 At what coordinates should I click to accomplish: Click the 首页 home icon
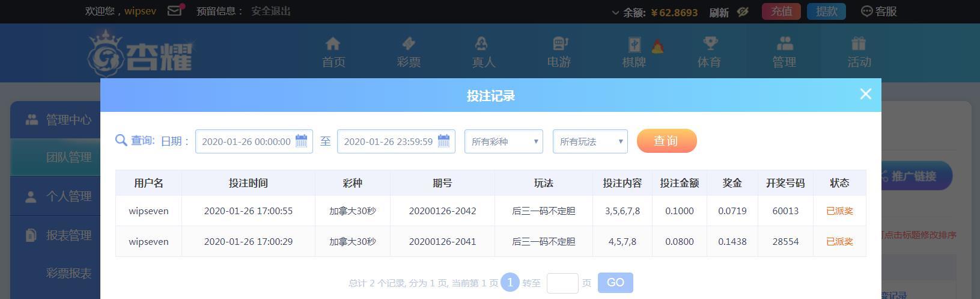[333, 44]
